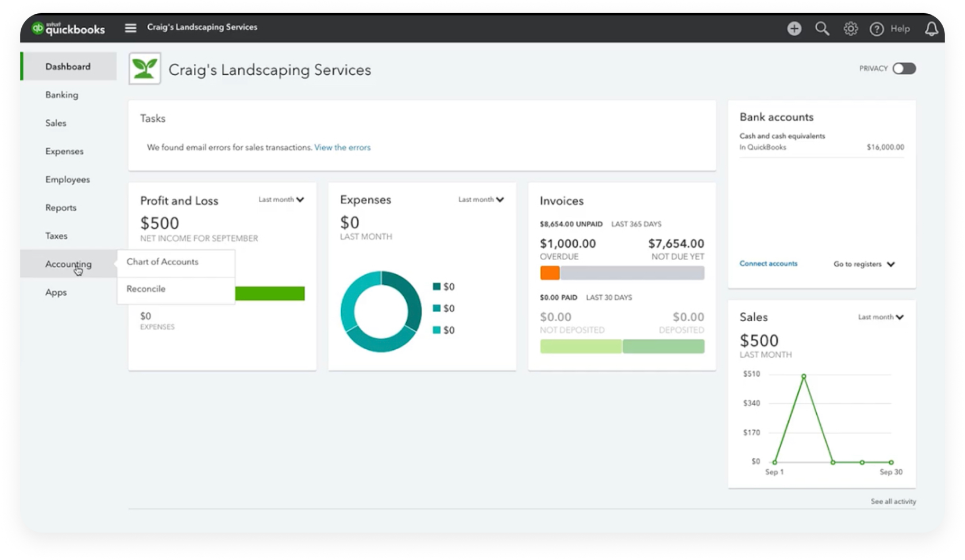Expand the Go to registers chevron
This screenshot has height=560, width=965.
[x=891, y=264]
